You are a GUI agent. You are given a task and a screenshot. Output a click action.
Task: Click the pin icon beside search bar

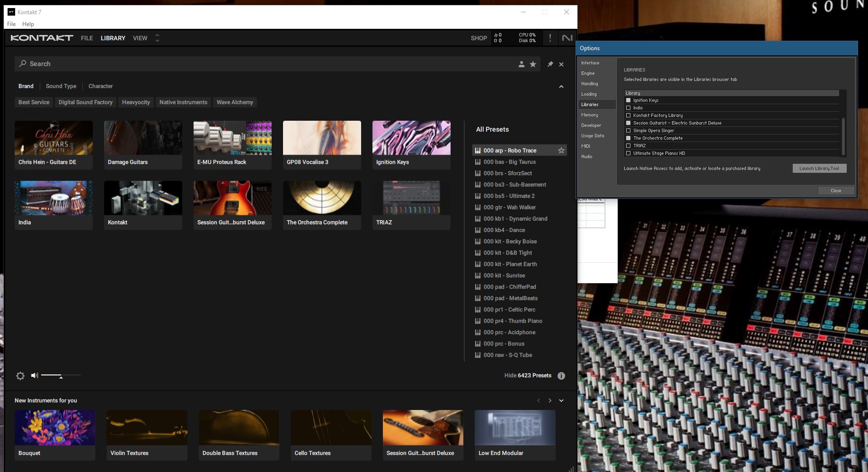point(550,64)
